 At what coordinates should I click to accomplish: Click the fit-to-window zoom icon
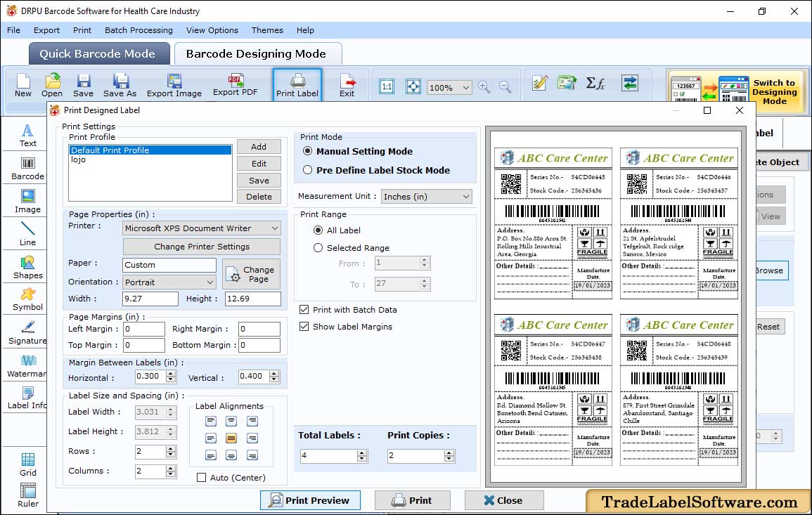413,86
